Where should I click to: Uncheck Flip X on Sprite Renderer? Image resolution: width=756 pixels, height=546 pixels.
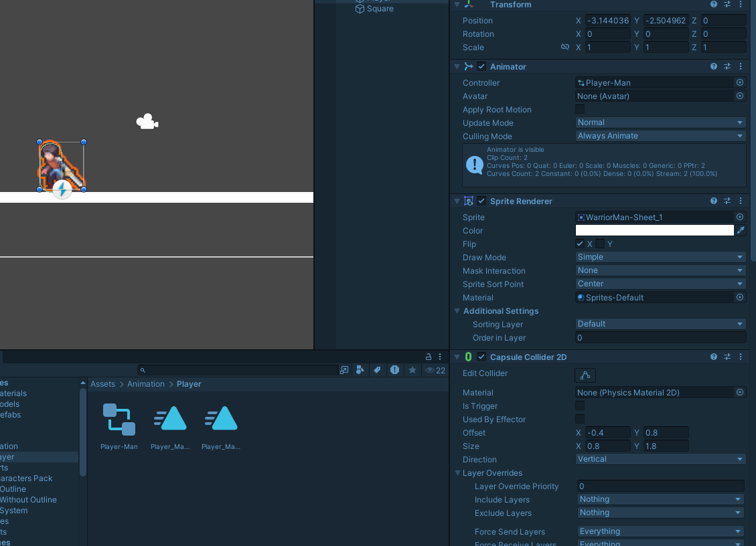580,244
